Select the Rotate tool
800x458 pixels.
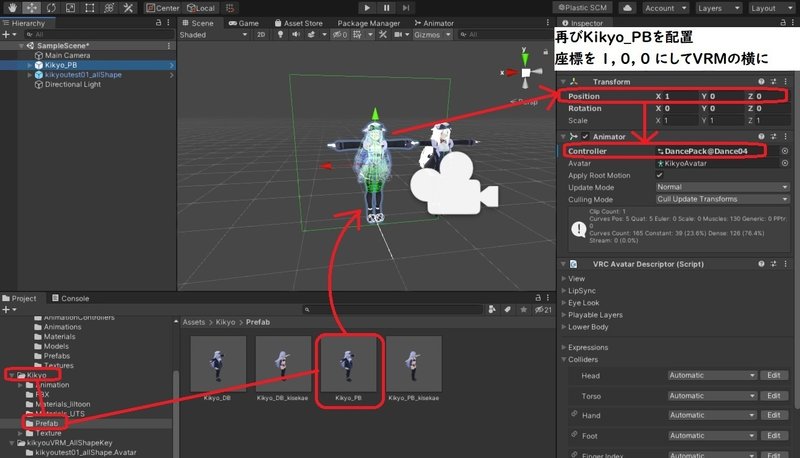tap(51, 8)
